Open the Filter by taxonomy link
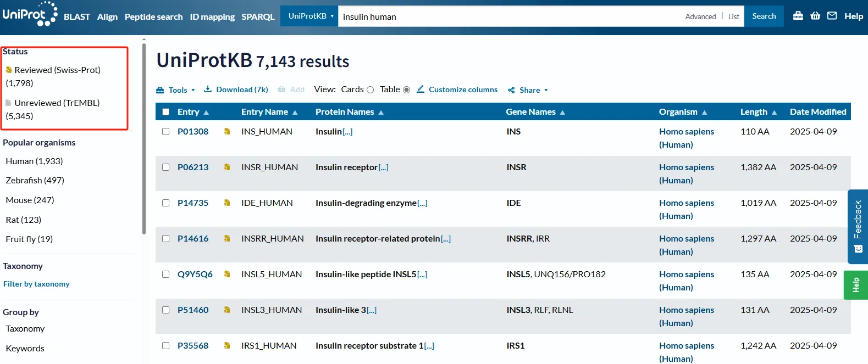 coord(36,284)
